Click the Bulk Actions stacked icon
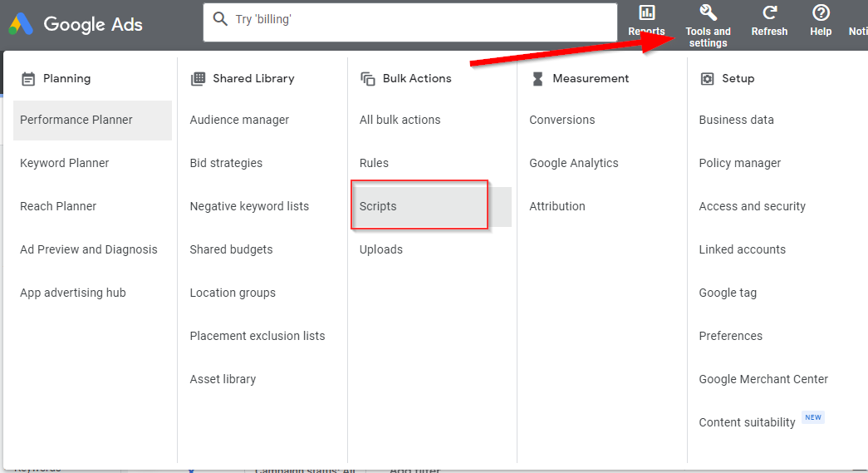Viewport: 868px width, 473px height. tap(368, 79)
